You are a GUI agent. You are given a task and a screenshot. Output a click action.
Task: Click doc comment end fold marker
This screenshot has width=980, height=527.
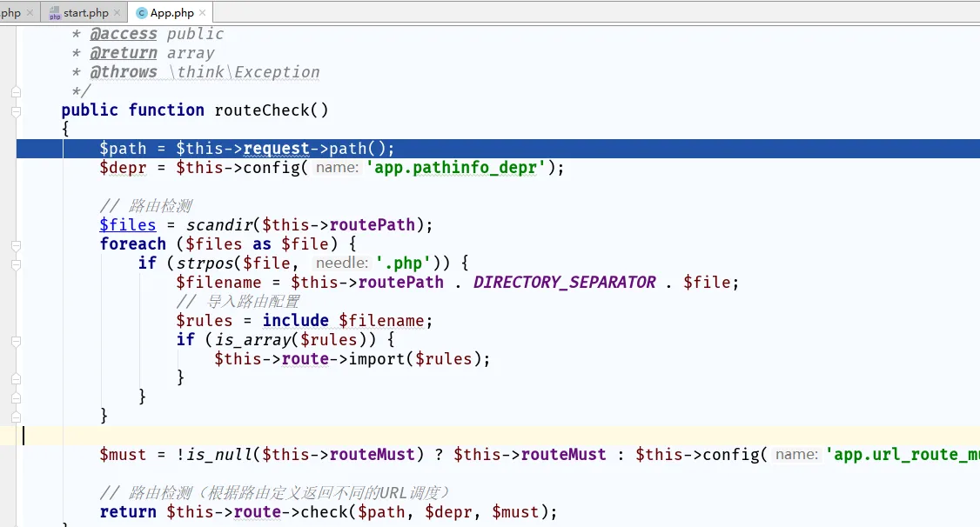click(16, 91)
